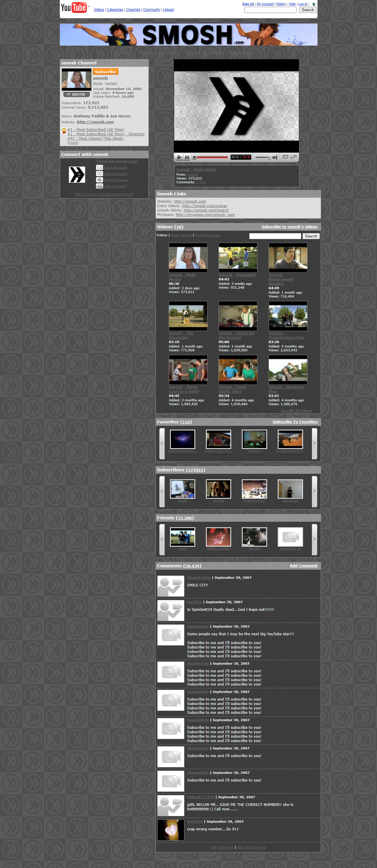
Task: Expand award list with (more) link
Action: pos(73,143)
